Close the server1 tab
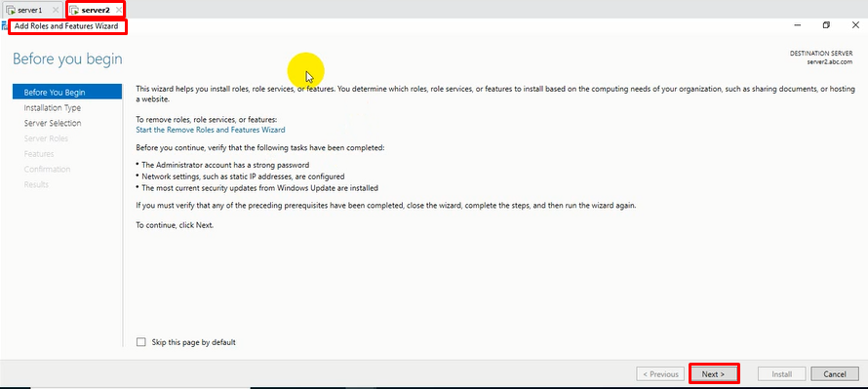868x389 pixels. point(55,10)
